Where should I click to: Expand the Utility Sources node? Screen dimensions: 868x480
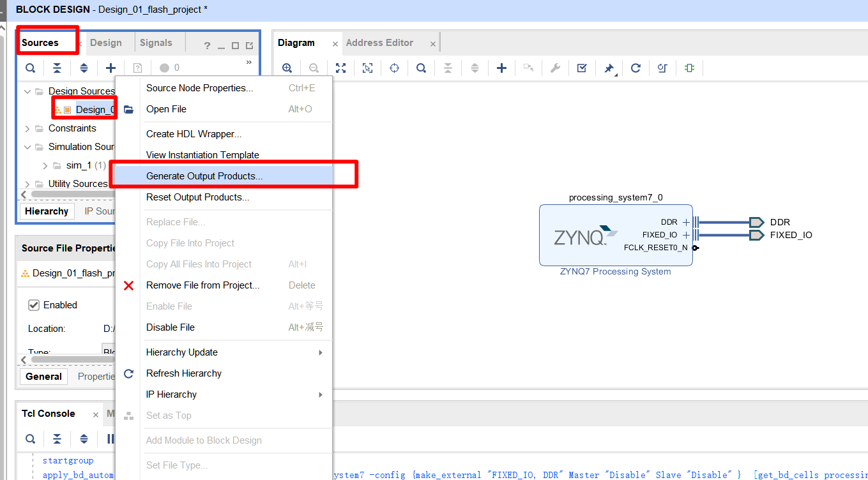point(27,184)
